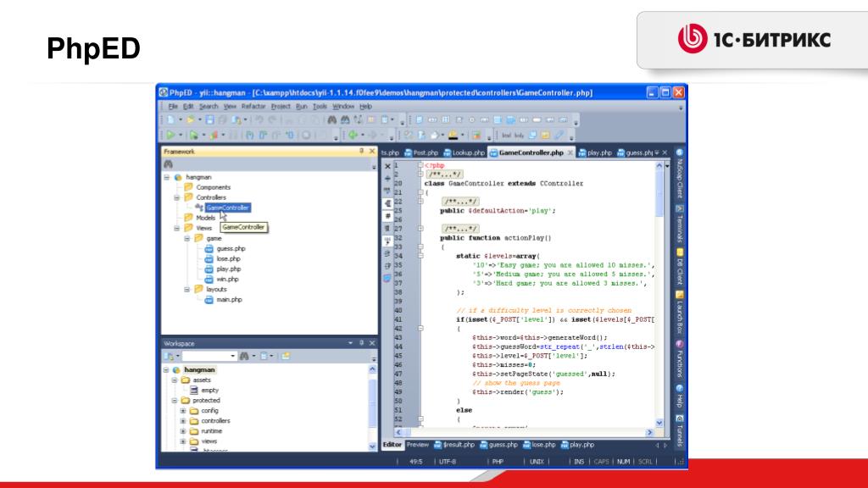Image resolution: width=868 pixels, height=488 pixels.
Task: Expand the runtime folder in Workspace tree
Action: click(183, 431)
